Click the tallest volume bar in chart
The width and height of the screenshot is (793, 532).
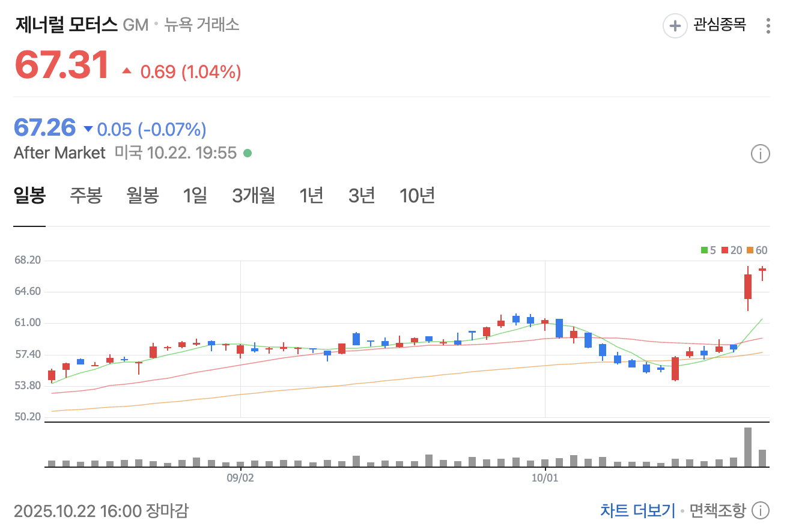[x=748, y=447]
